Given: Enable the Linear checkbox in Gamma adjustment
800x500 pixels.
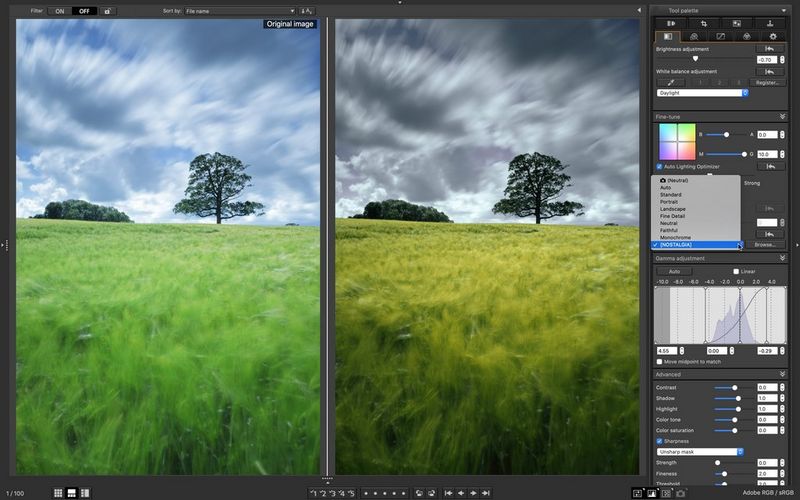Looking at the screenshot, I should pos(737,271).
